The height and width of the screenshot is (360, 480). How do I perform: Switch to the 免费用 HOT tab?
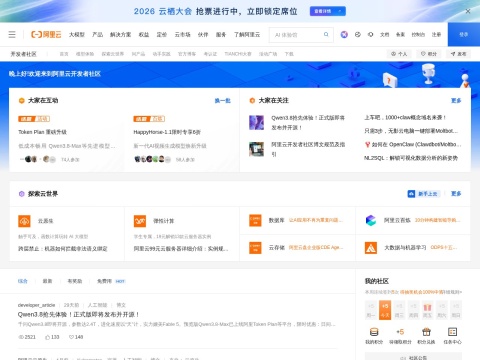[111, 281]
